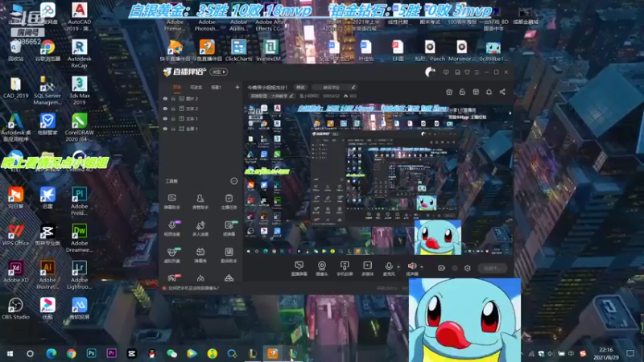Add 手机投屏 phone casting source

345,269
